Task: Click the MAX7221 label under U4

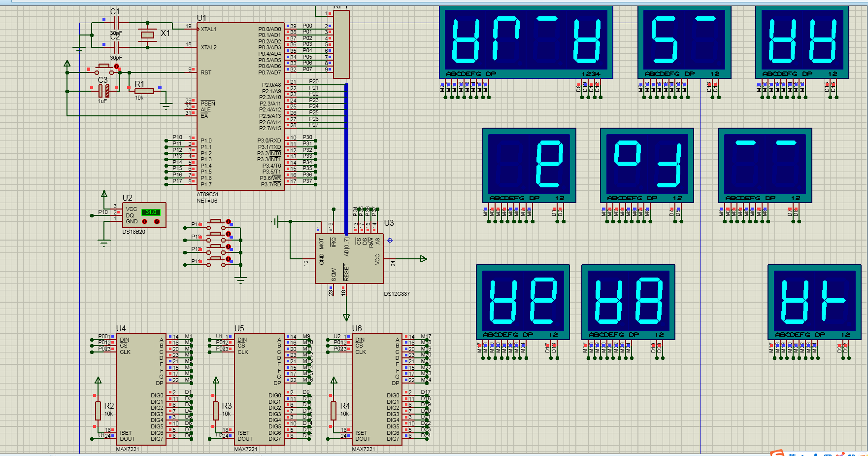Action: click(128, 449)
